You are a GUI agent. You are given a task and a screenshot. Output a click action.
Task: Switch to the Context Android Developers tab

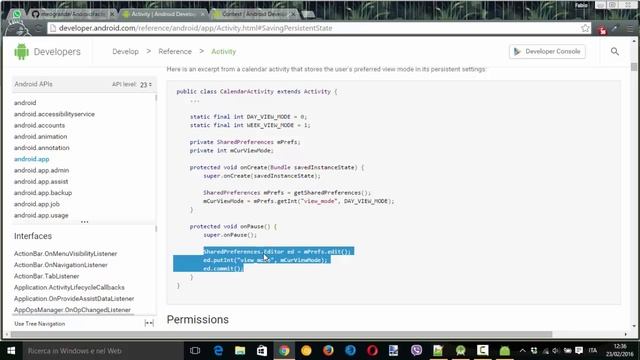[x=253, y=14]
